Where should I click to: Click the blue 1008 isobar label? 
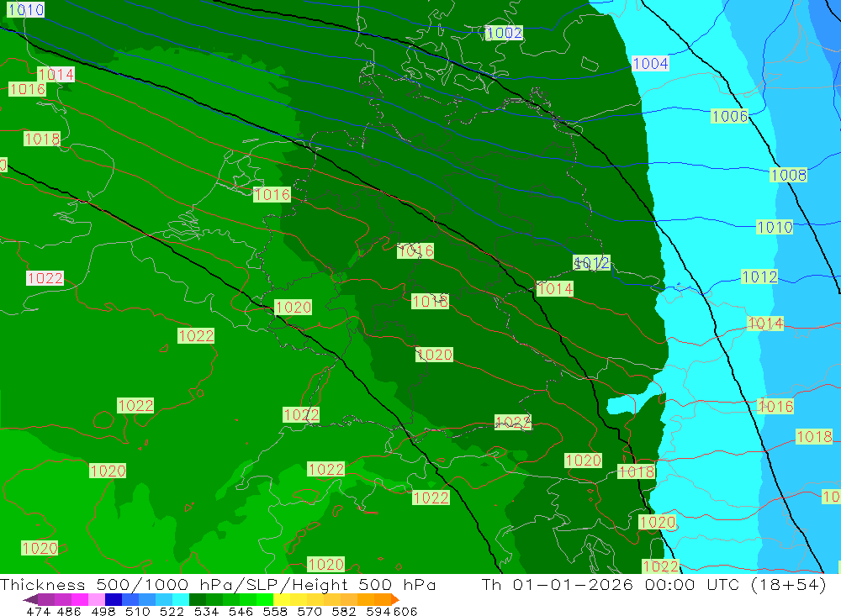coord(789,175)
